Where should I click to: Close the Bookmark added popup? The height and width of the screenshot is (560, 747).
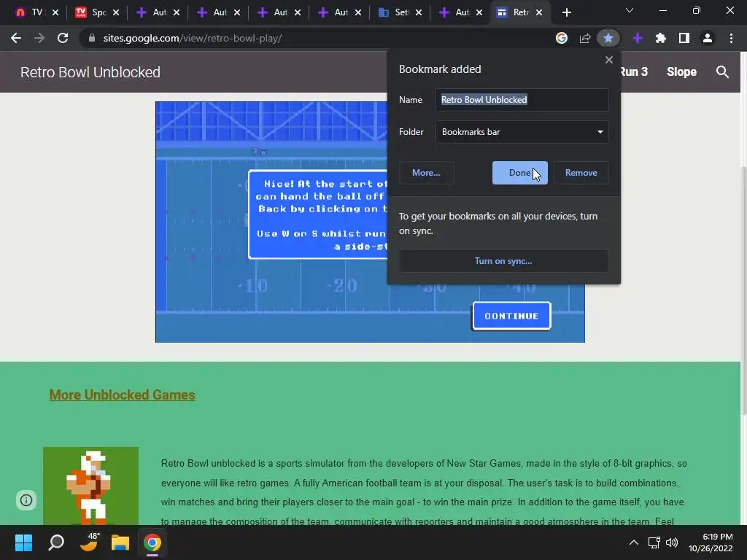(x=609, y=60)
